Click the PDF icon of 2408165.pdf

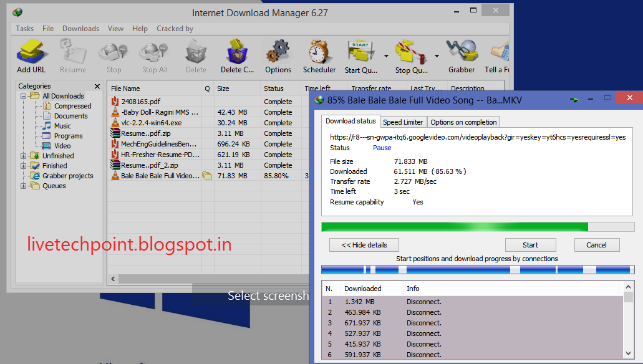point(115,101)
